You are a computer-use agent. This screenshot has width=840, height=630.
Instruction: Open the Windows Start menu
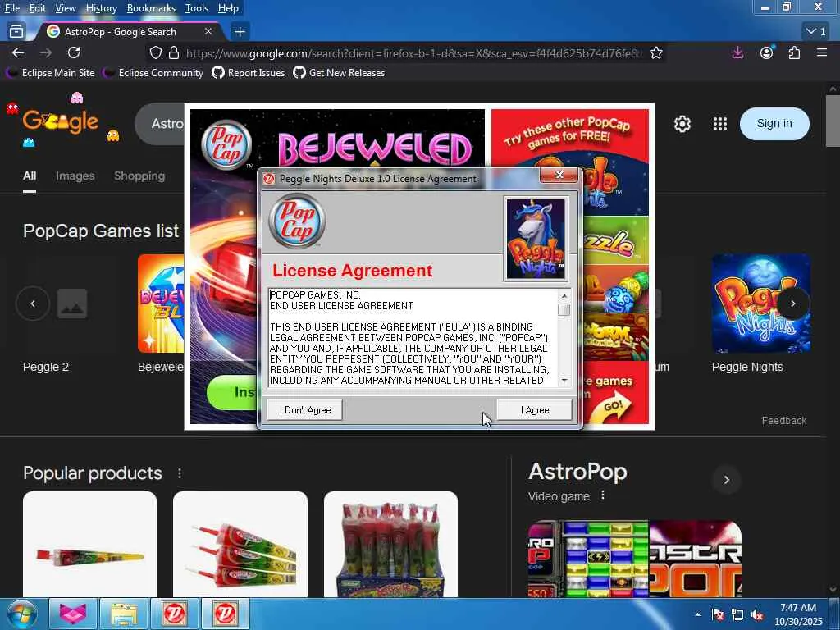pyautogui.click(x=21, y=614)
